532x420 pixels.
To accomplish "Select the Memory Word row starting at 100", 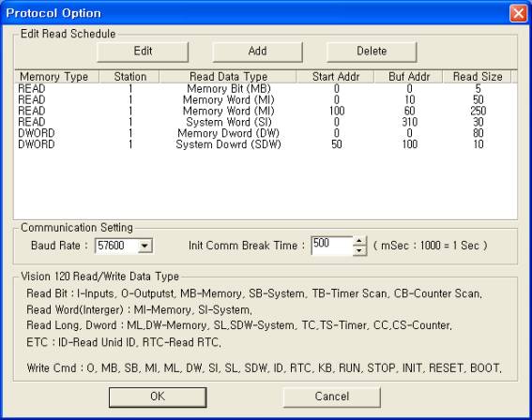I will coord(266,111).
